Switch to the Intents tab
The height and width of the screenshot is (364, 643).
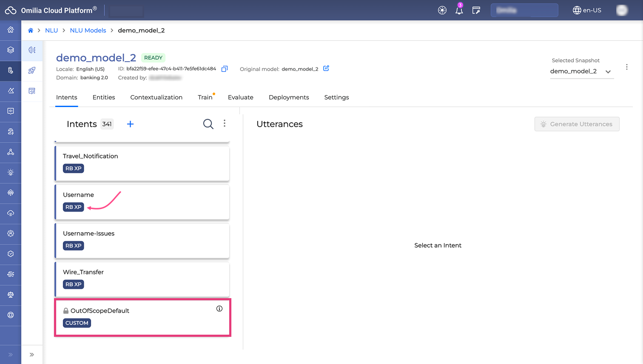point(67,97)
